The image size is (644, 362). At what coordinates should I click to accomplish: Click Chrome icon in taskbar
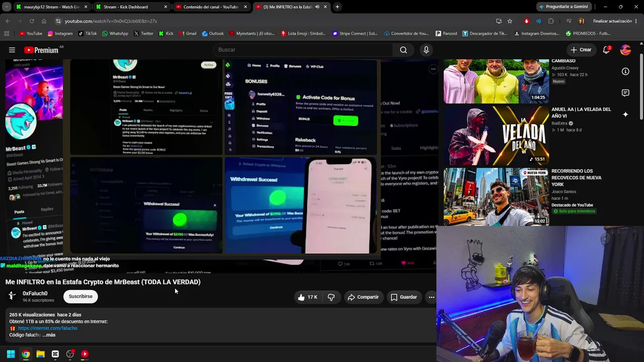click(x=26, y=354)
